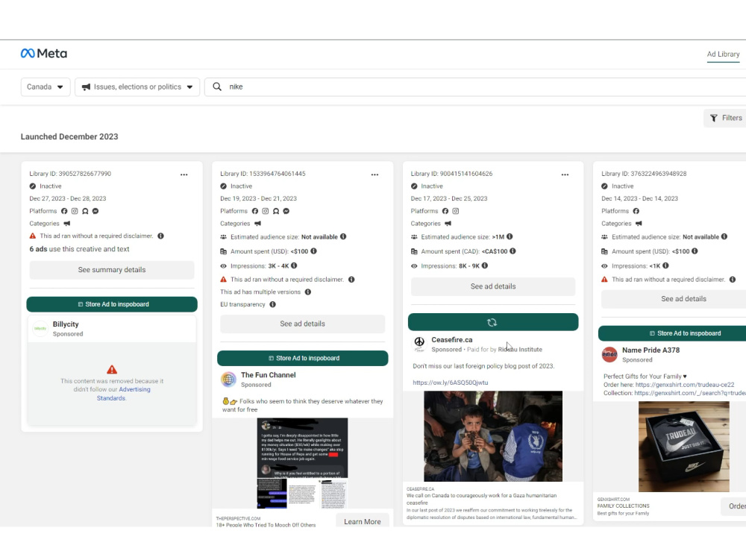746x560 pixels.
Task: Open the Ceasefire.ca ad photo of child
Action: point(493,436)
